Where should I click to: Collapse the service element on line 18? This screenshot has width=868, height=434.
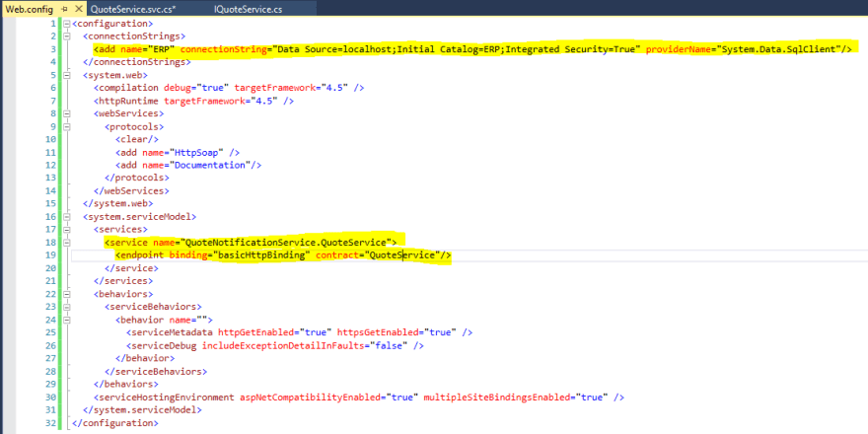(x=67, y=242)
